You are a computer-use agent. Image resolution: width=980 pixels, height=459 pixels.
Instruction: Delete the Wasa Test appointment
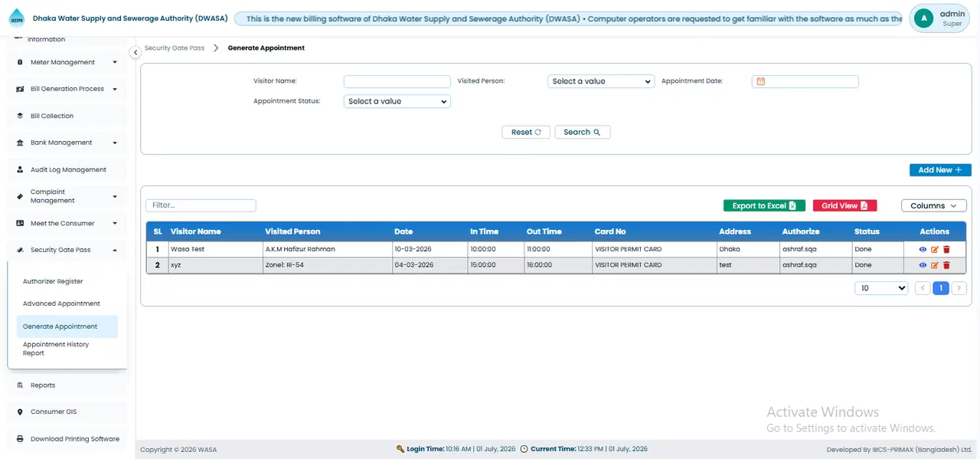point(946,249)
